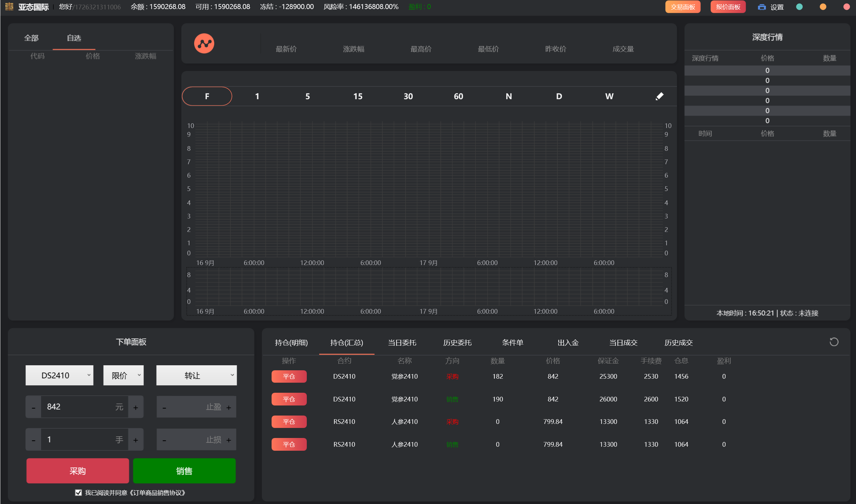Viewport: 856px width, 504px height.
Task: Switch chart to 15 minute period
Action: 357,96
